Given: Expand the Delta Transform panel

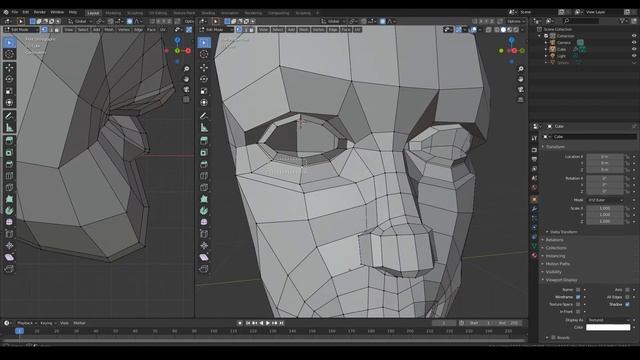Looking at the screenshot, I should 563,232.
